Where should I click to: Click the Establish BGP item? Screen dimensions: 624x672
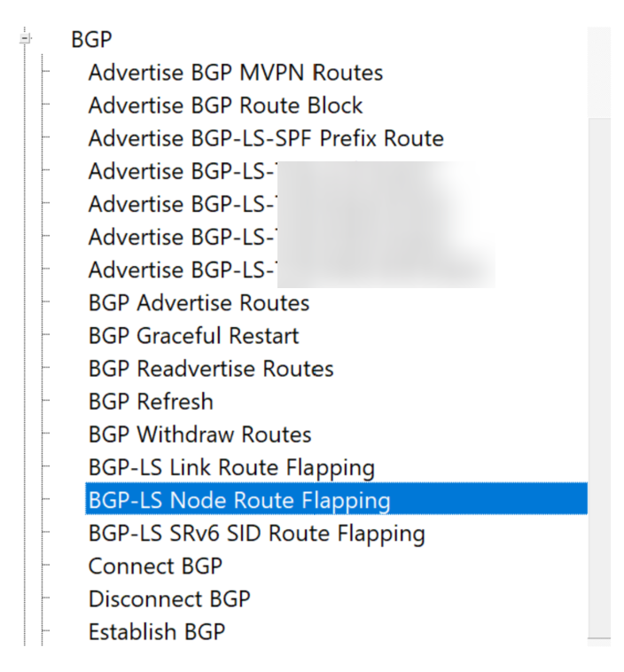click(157, 632)
